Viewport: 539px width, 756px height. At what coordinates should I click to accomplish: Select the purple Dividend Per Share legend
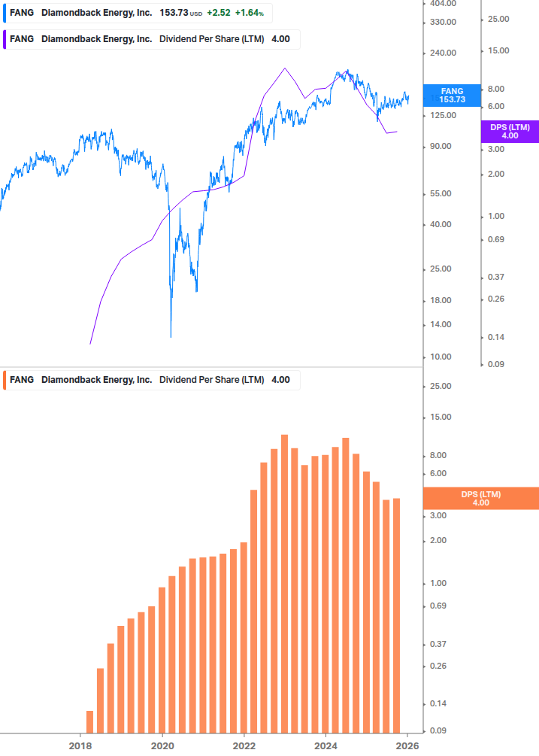[x=150, y=39]
